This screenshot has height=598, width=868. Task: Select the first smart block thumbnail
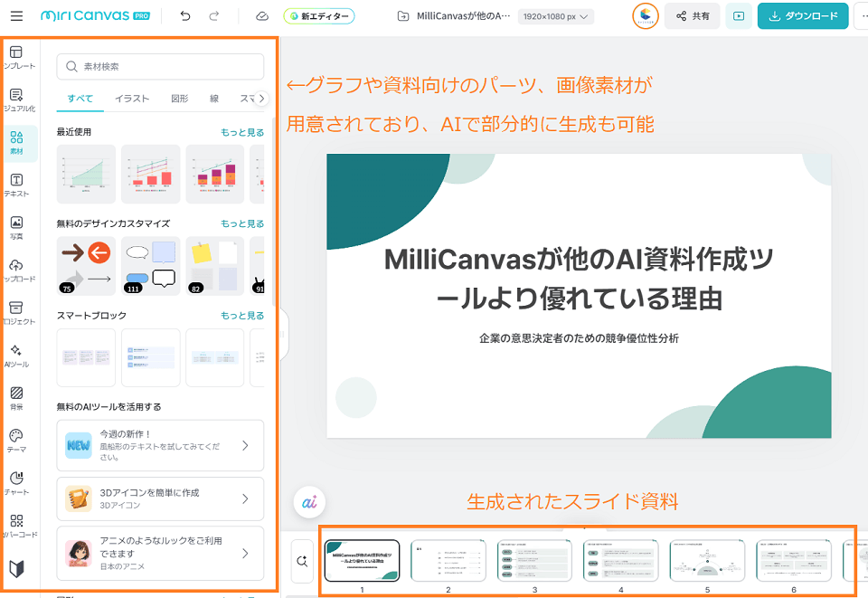click(x=87, y=357)
